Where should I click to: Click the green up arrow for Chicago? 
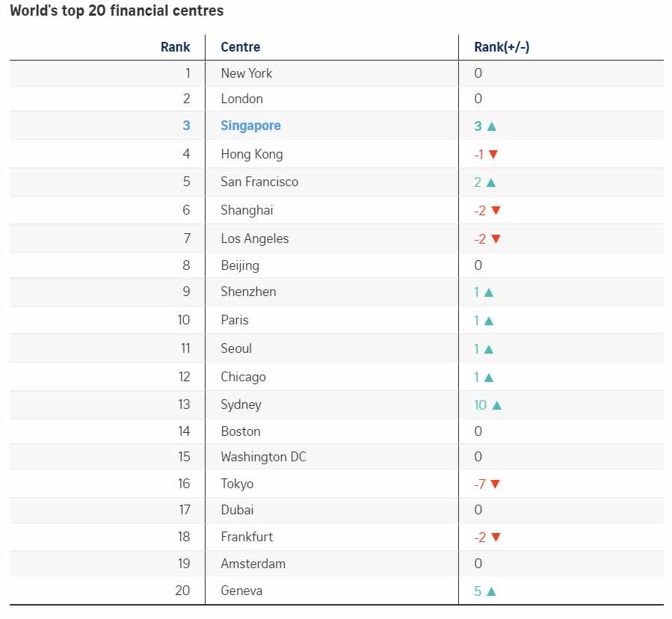(489, 378)
